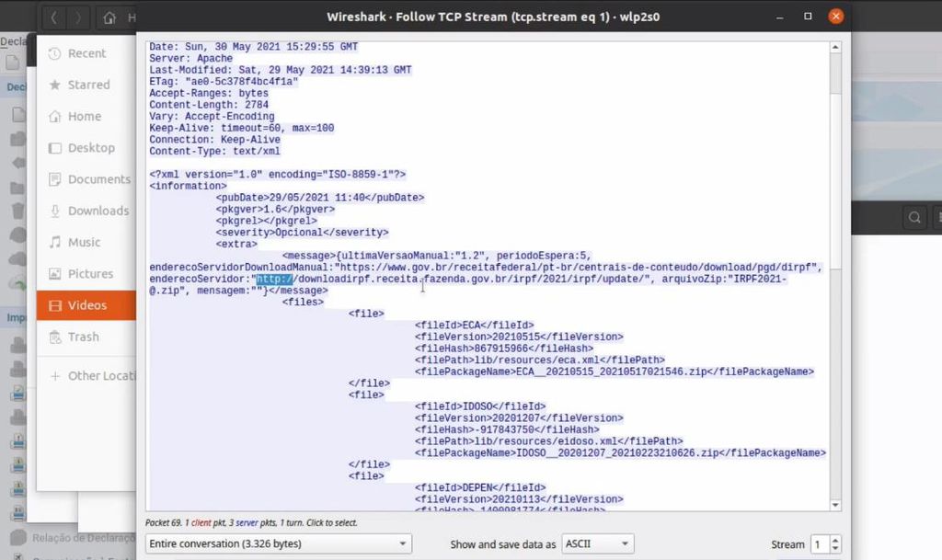
Task: Go back in the file manager header
Action: click(53, 18)
